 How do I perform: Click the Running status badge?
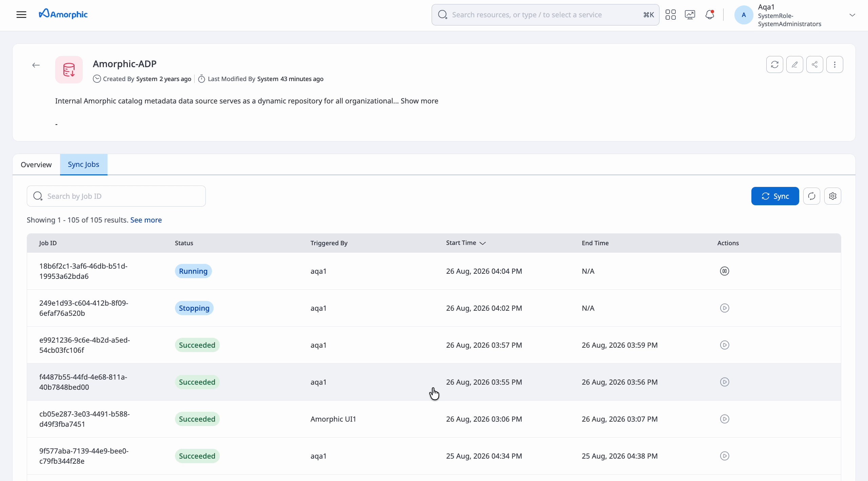[x=193, y=271]
